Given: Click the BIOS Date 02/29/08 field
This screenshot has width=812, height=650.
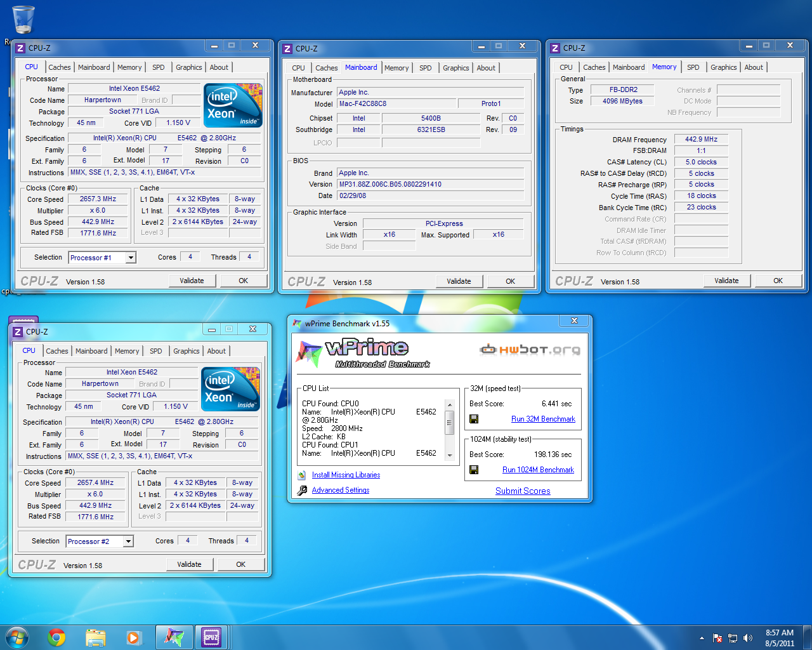Looking at the screenshot, I should [x=430, y=196].
